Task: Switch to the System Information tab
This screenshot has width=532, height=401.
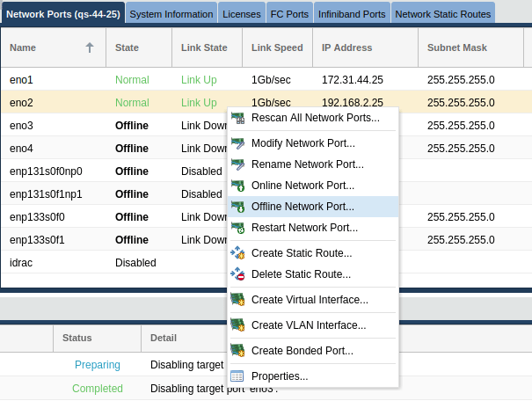Action: coord(171,14)
